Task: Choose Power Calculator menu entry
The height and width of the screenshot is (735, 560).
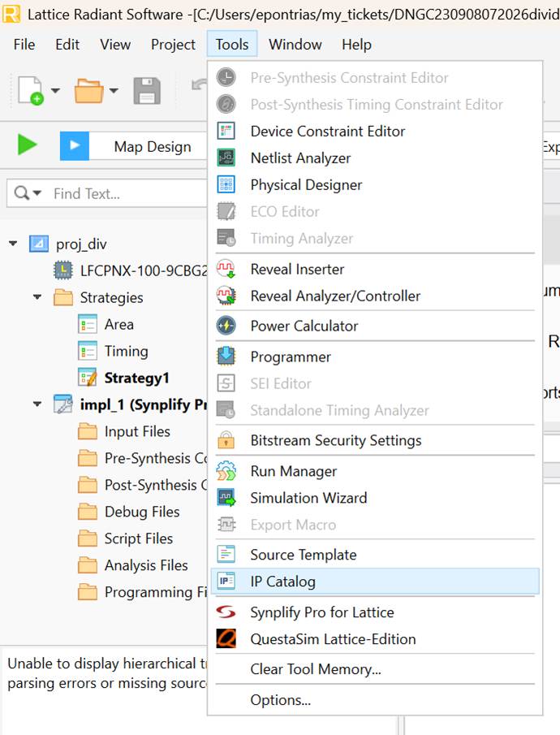Action: click(375, 326)
